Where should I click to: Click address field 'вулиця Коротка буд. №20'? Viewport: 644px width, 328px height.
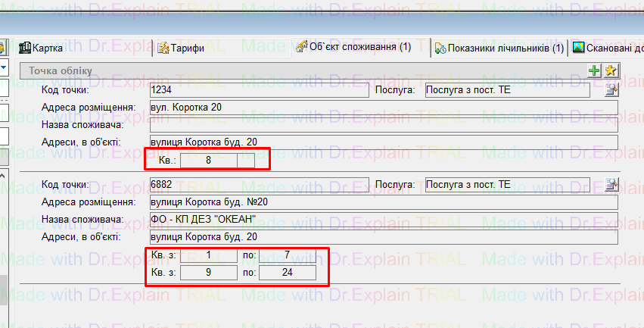[x=383, y=202]
